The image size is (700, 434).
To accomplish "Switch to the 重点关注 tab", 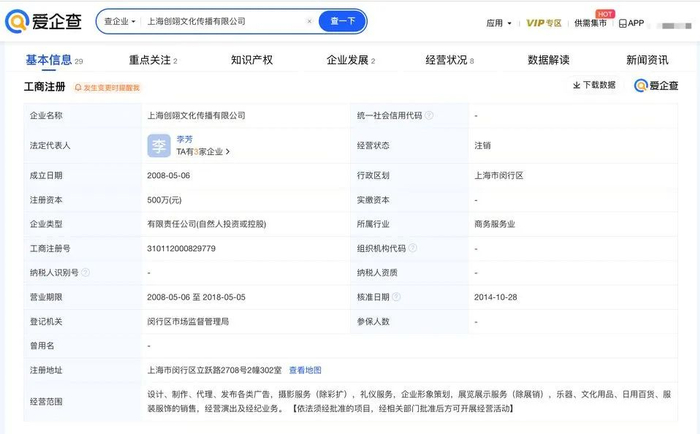I will tap(153, 60).
